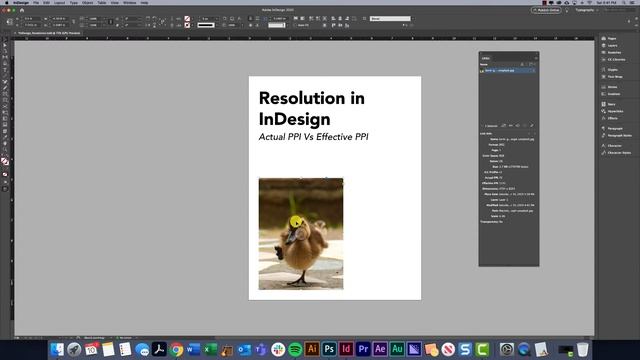The width and height of the screenshot is (640, 360).
Task: Open After Effects from the dock
Action: click(380, 349)
